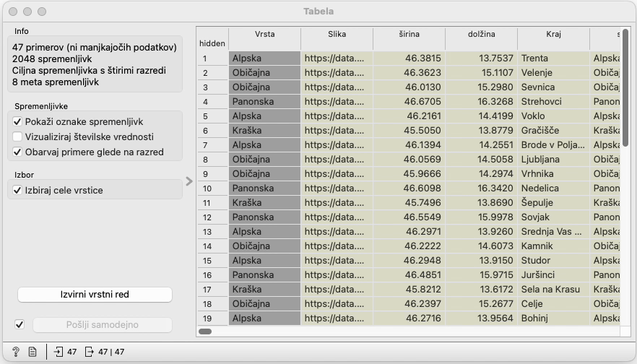Click the report document icon in status bar
The image size is (637, 364).
pyautogui.click(x=32, y=352)
